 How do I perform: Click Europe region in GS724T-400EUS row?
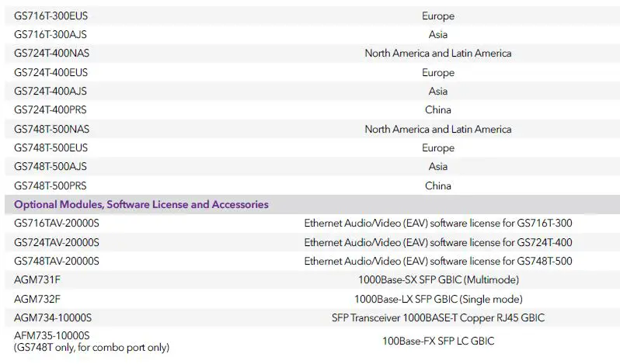(437, 73)
